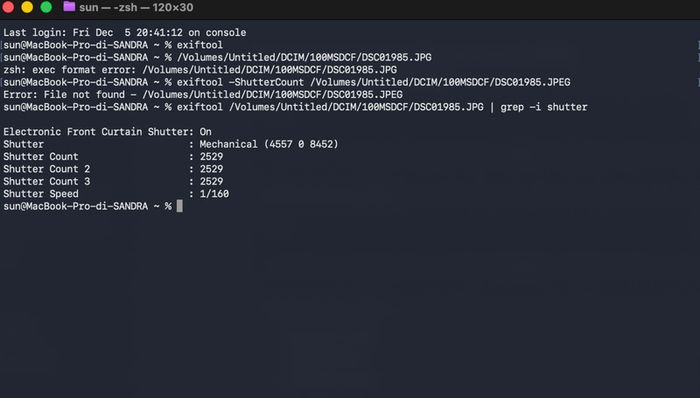Click the first 'exiftool' command line
700x398 pixels.
[113, 45]
